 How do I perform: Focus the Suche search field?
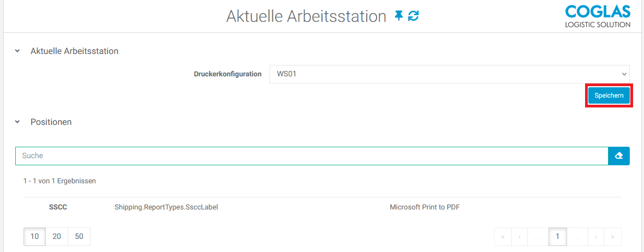(311, 156)
